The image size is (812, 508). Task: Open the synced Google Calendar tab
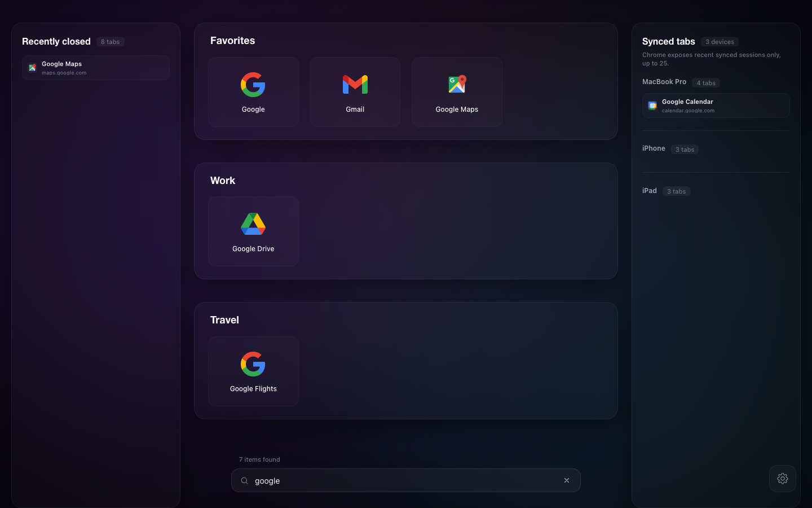pyautogui.click(x=716, y=106)
